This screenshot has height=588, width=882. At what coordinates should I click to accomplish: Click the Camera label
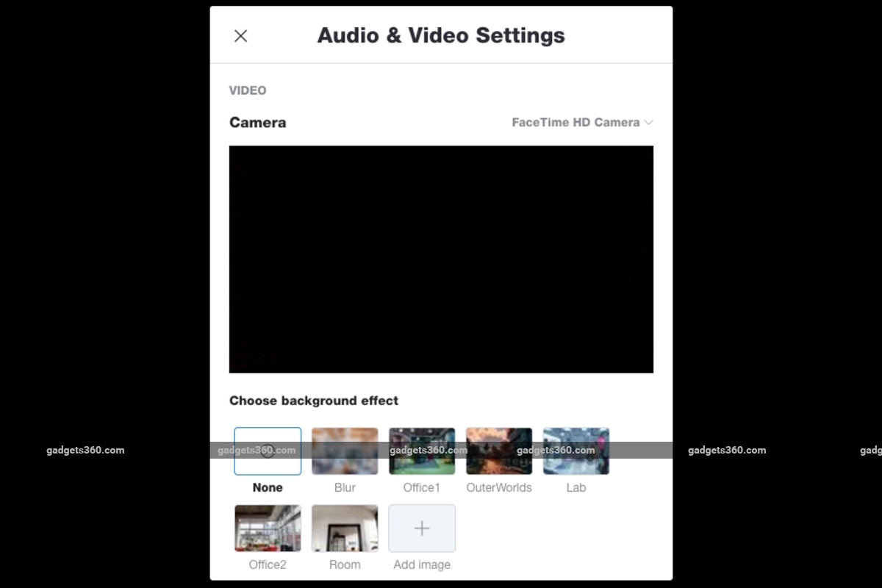257,123
